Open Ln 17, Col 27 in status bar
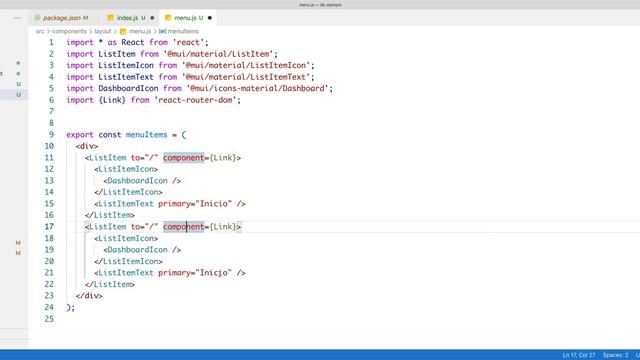Screen dimensions: 640x360 [579, 355]
